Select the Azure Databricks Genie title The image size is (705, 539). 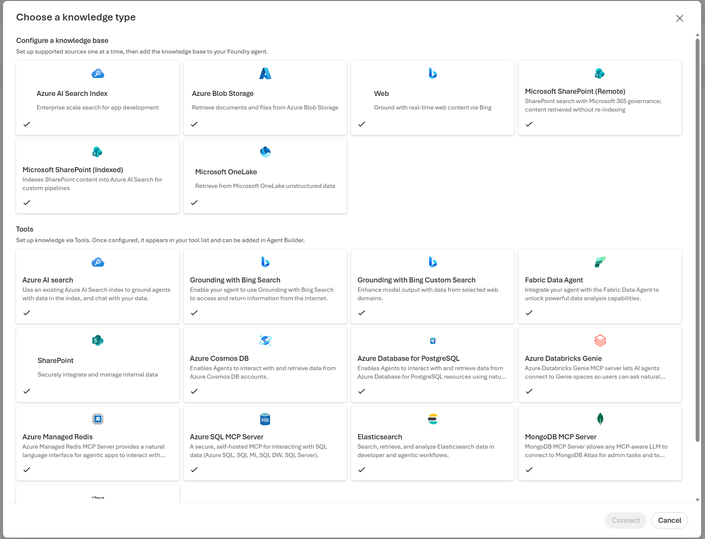click(563, 358)
